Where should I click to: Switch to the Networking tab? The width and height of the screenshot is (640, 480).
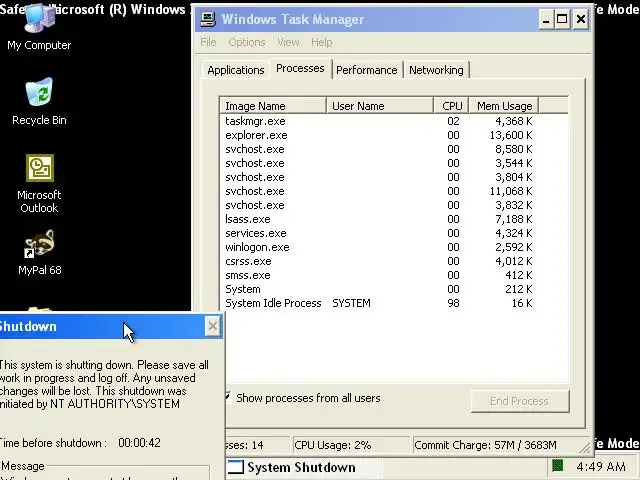(x=436, y=70)
